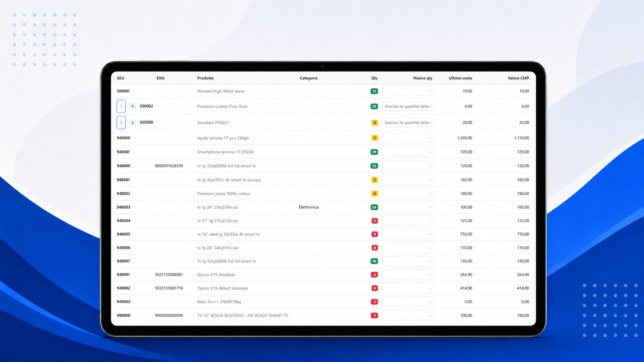
Task: Click product name tv 55" oled lg 55c55la
Action: click(228, 234)
